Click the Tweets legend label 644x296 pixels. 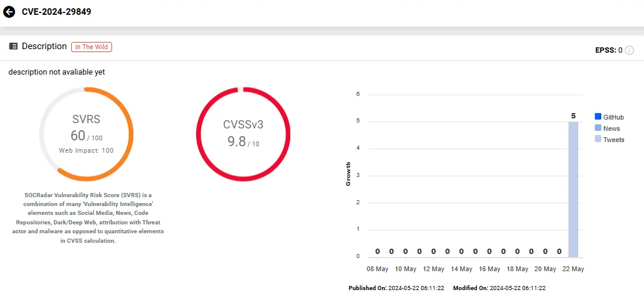[614, 140]
